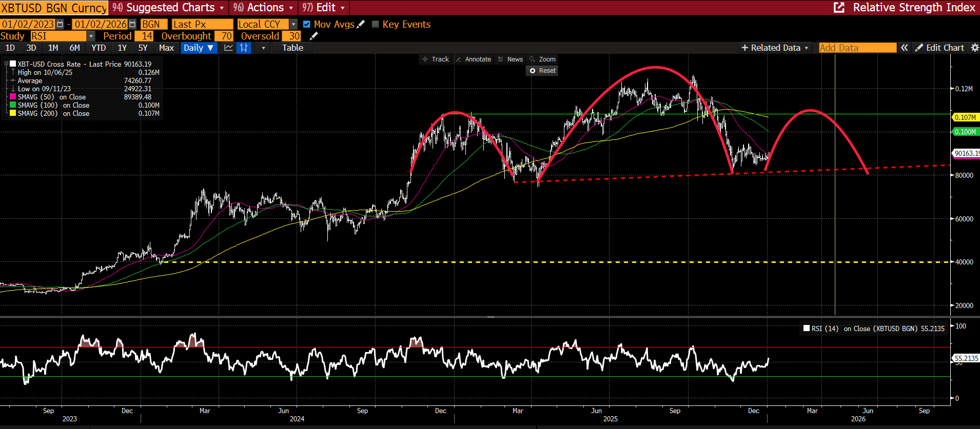Switch to bar/candle chart style icon
Viewport: 980px width, 429px height.
244,48
